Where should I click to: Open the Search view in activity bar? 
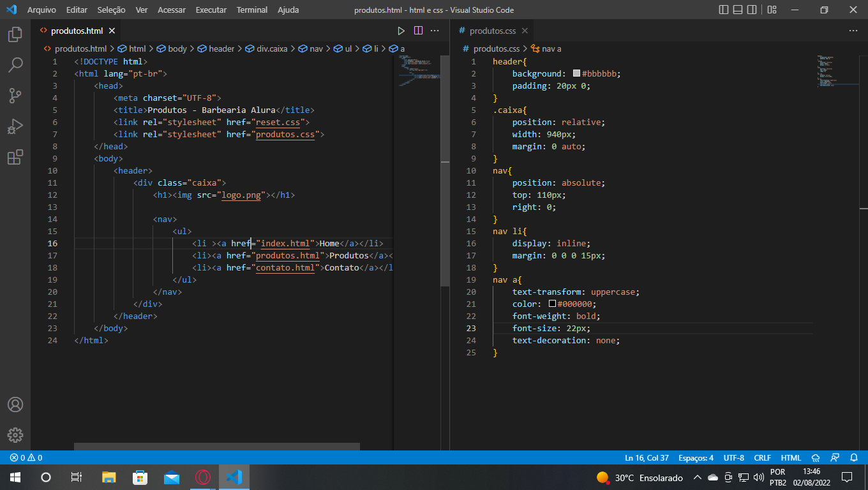pyautogui.click(x=15, y=64)
